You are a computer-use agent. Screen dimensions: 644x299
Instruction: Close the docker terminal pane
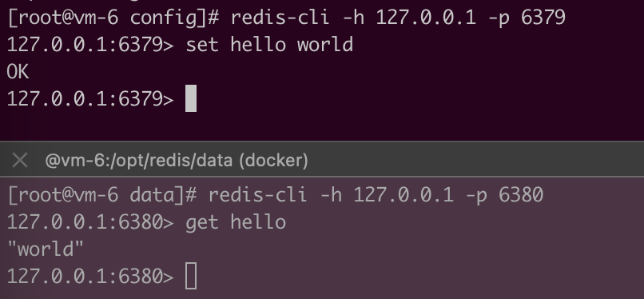point(20,160)
